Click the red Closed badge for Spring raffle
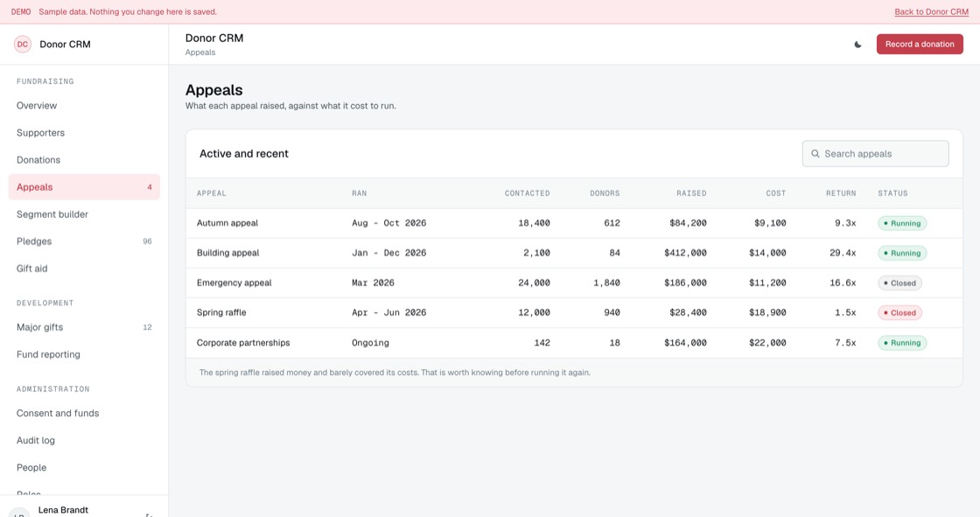This screenshot has height=517, width=980. click(899, 312)
